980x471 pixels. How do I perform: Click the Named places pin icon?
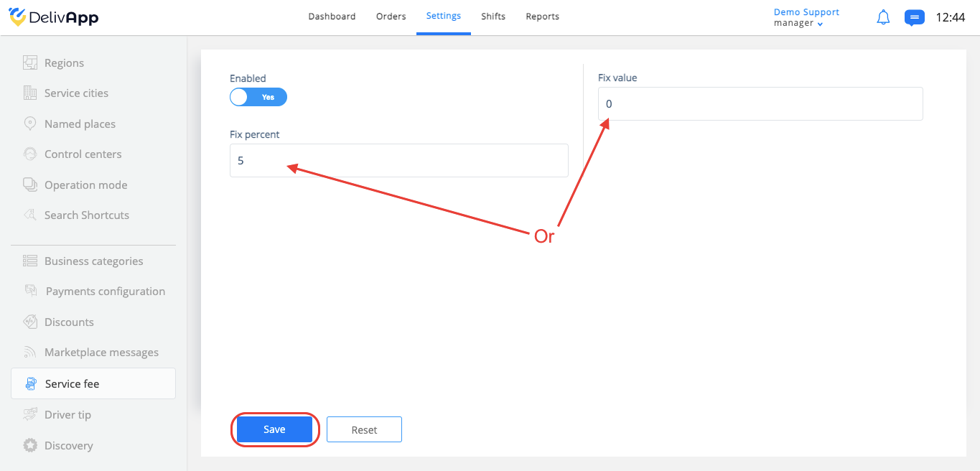click(x=30, y=123)
